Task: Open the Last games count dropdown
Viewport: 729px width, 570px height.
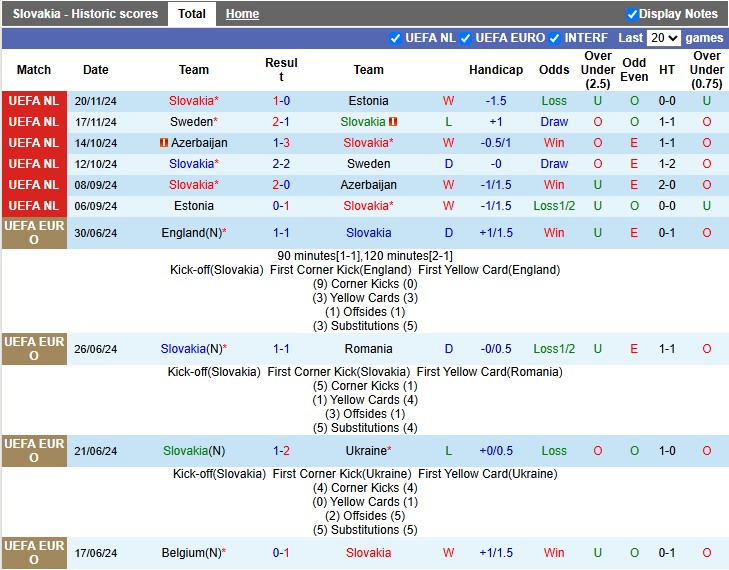Action: (664, 38)
